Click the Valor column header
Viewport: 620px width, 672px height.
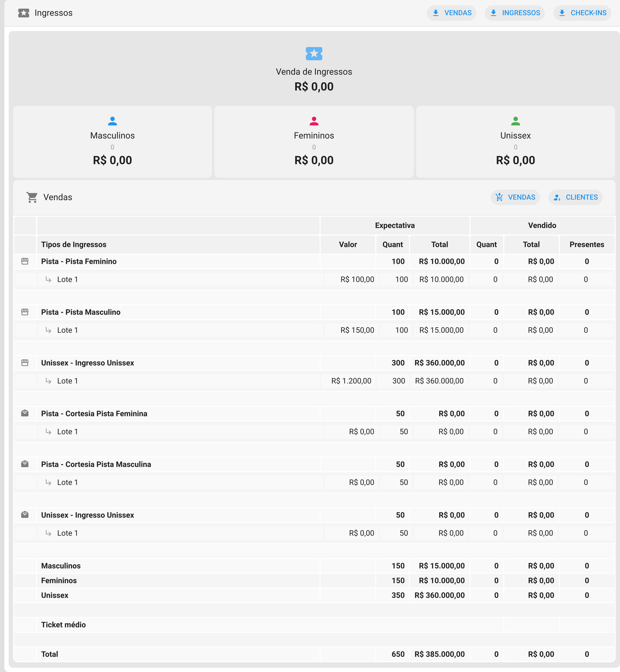point(348,244)
